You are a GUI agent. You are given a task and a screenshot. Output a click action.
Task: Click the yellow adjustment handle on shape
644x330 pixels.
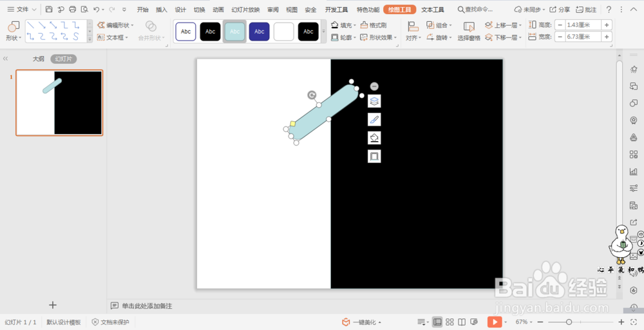[x=293, y=123]
